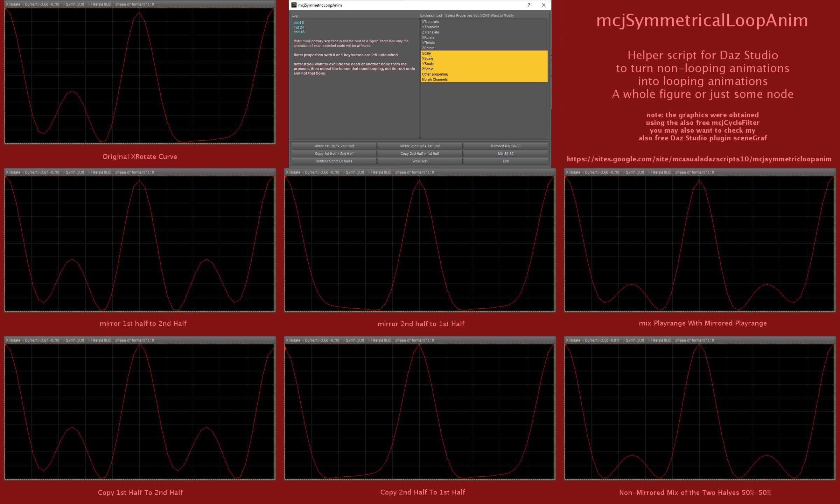Select XRotate in exclusion list
The height and width of the screenshot is (504, 840).
pyautogui.click(x=428, y=37)
